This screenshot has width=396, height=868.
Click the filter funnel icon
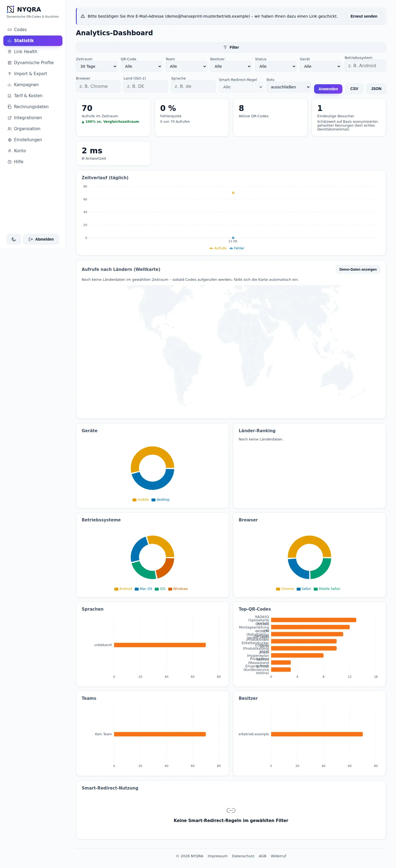pos(225,48)
